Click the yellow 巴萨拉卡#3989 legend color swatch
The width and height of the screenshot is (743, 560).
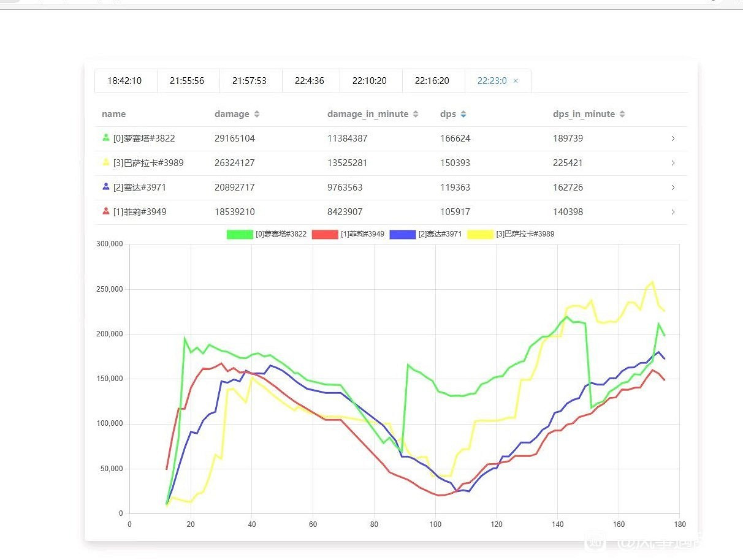[480, 234]
